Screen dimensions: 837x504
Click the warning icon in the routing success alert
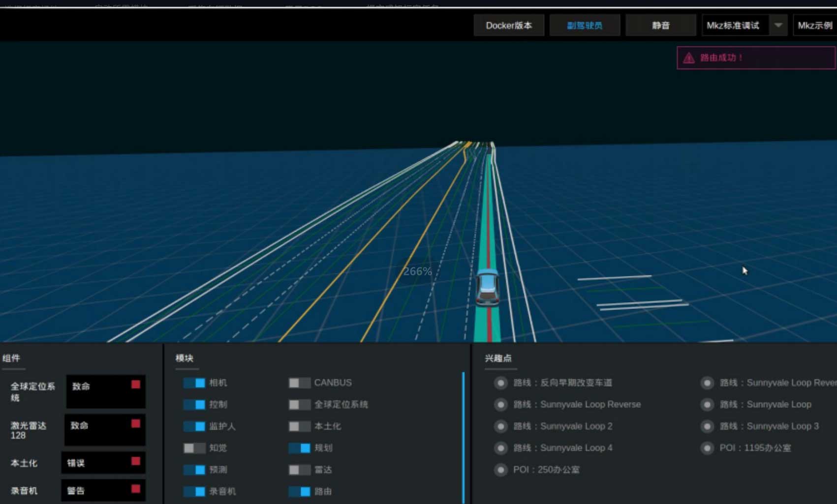pyautogui.click(x=688, y=58)
